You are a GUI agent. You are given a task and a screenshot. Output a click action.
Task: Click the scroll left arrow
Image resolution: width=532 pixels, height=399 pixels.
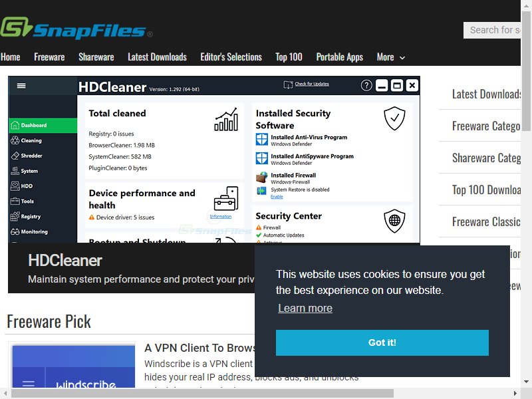[5, 394]
